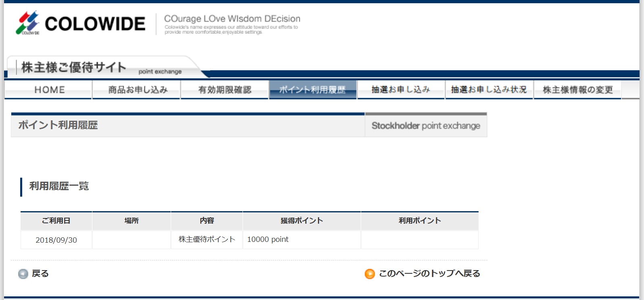This screenshot has height=300, width=644.
Task: Select the ポイント利用履歴 tab
Action: (313, 90)
